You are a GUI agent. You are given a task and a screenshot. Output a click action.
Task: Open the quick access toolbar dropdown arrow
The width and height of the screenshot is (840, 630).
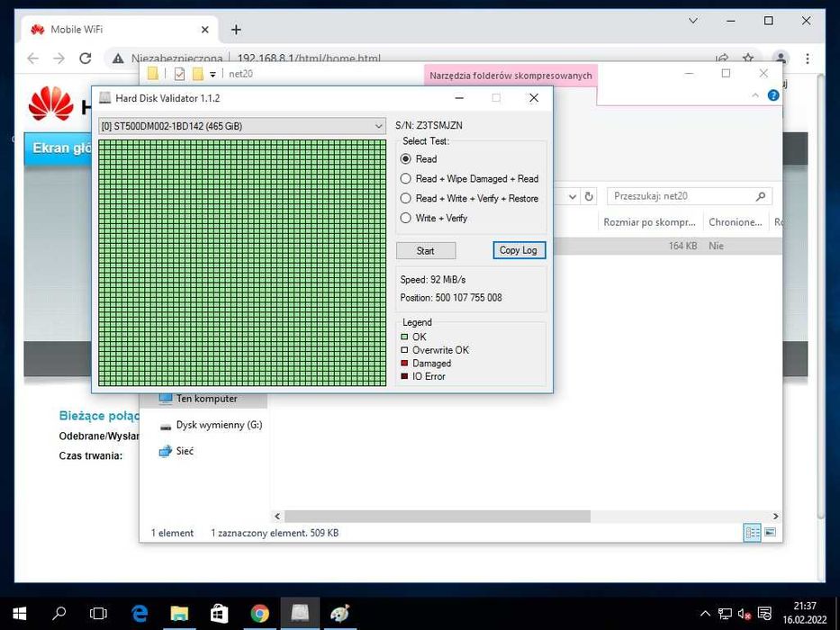click(x=212, y=75)
